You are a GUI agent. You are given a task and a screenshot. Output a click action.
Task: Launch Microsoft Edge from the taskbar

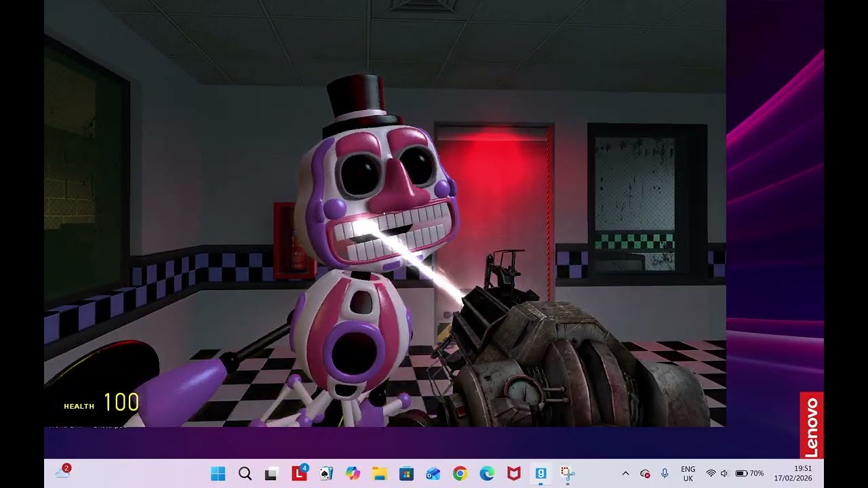(x=487, y=474)
